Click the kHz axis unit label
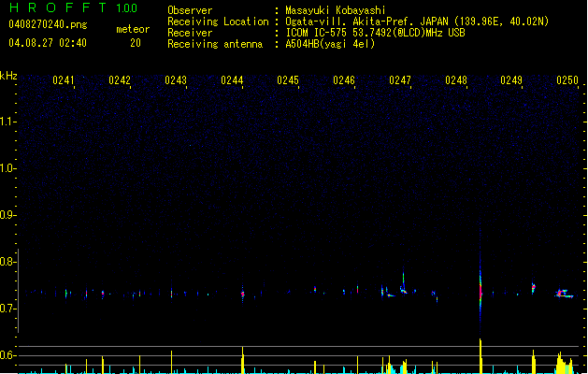The image size is (588, 374). click(8, 76)
